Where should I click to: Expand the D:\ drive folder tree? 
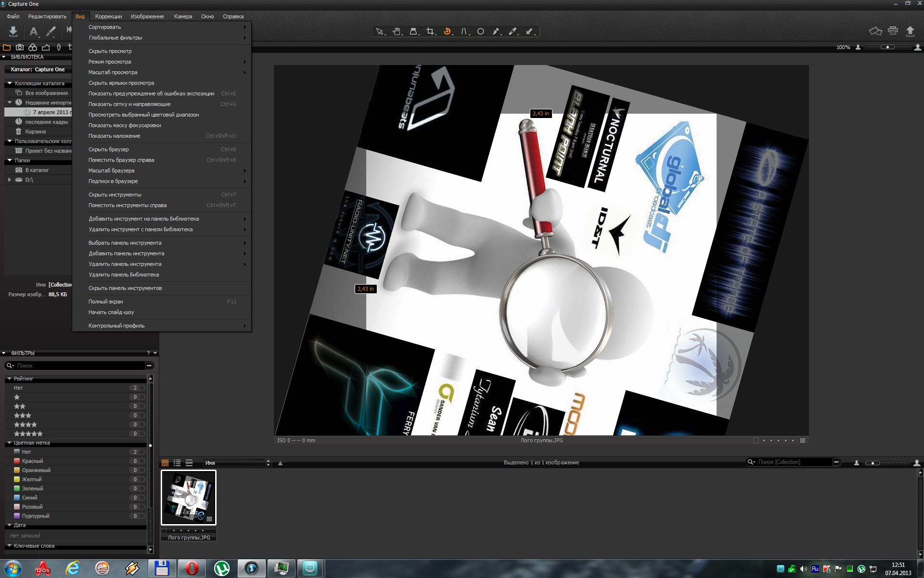[9, 180]
